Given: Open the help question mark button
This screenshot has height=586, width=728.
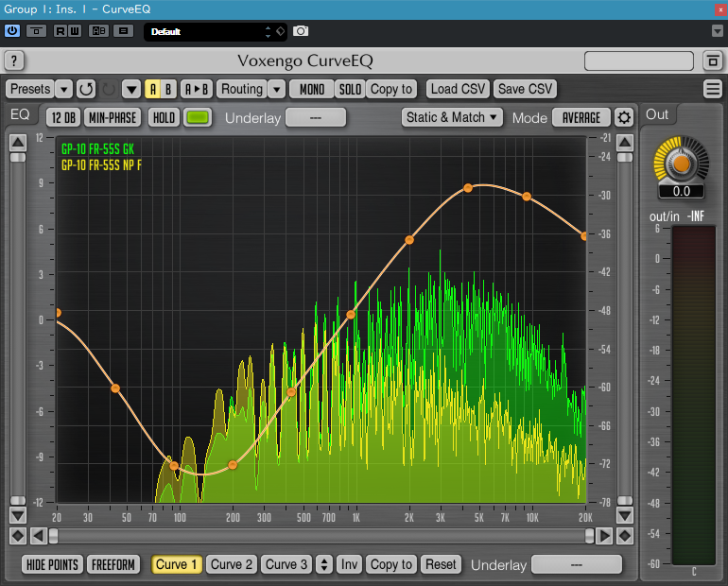Looking at the screenshot, I should click(14, 60).
